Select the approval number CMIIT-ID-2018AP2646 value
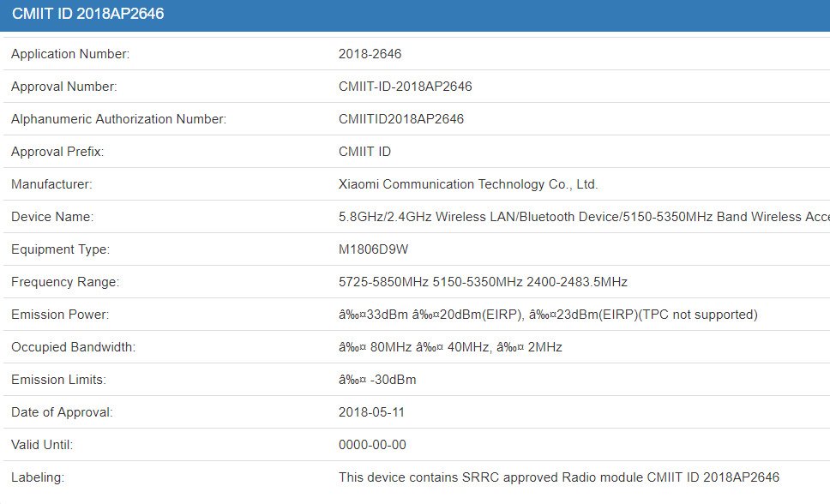830x504 pixels. tap(405, 87)
